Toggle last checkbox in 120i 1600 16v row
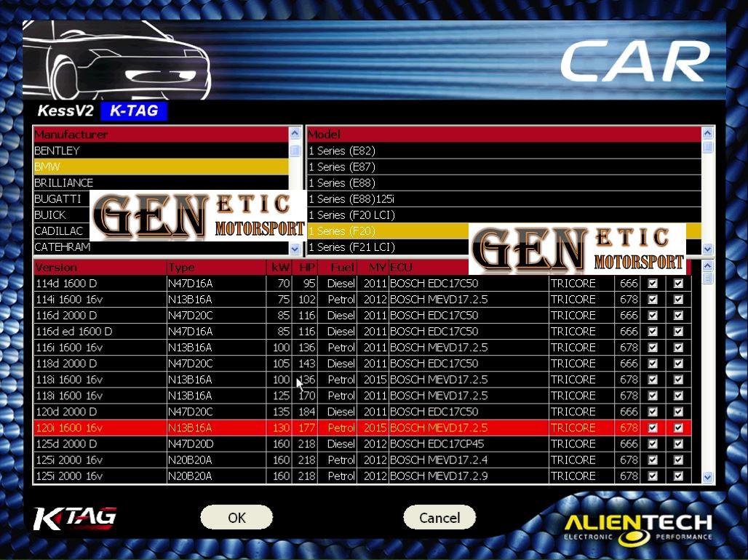The height and width of the screenshot is (560, 748). [x=678, y=428]
